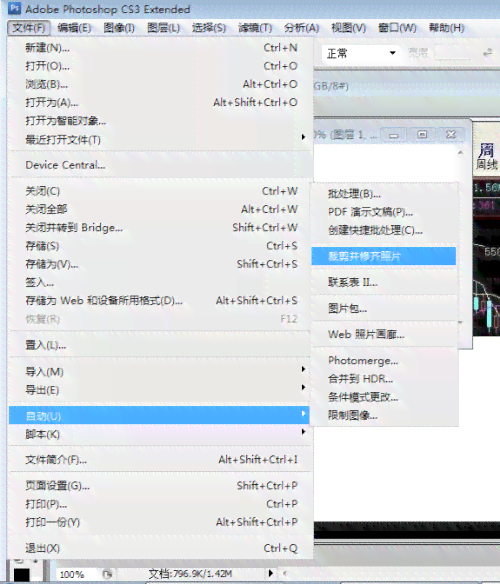The height and width of the screenshot is (584, 500).
Task: Choose 退出(X) menu entry
Action: (160, 548)
